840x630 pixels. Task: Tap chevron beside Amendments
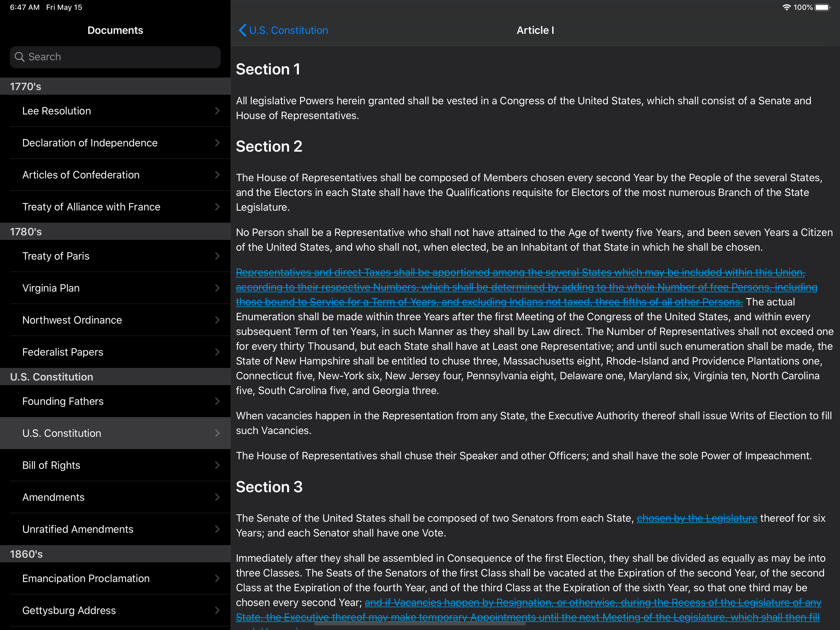click(x=217, y=496)
